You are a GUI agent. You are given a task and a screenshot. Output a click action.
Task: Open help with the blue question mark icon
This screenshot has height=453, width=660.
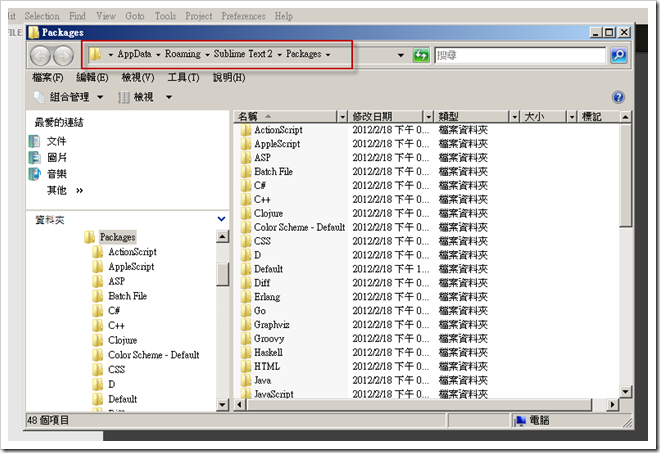[x=618, y=97]
